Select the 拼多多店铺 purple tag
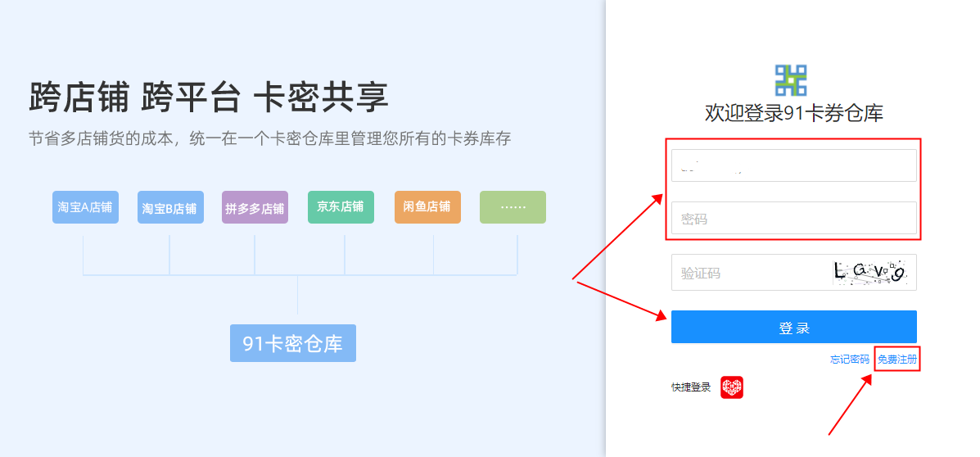 [255, 207]
